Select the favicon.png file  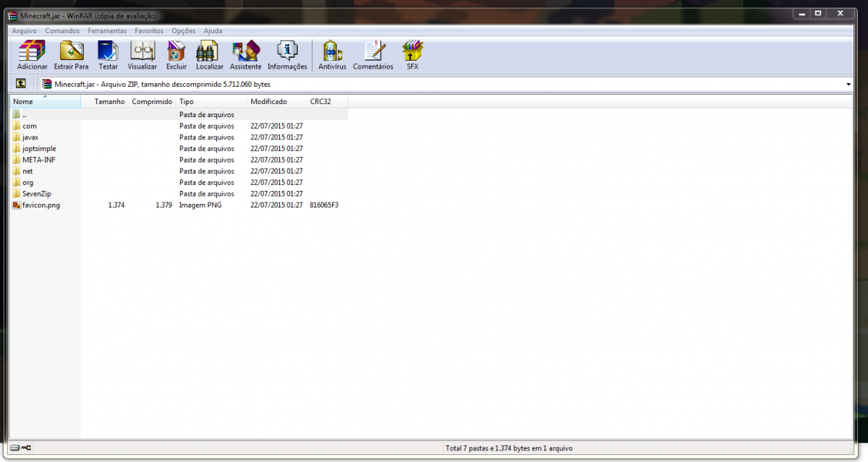[41, 205]
